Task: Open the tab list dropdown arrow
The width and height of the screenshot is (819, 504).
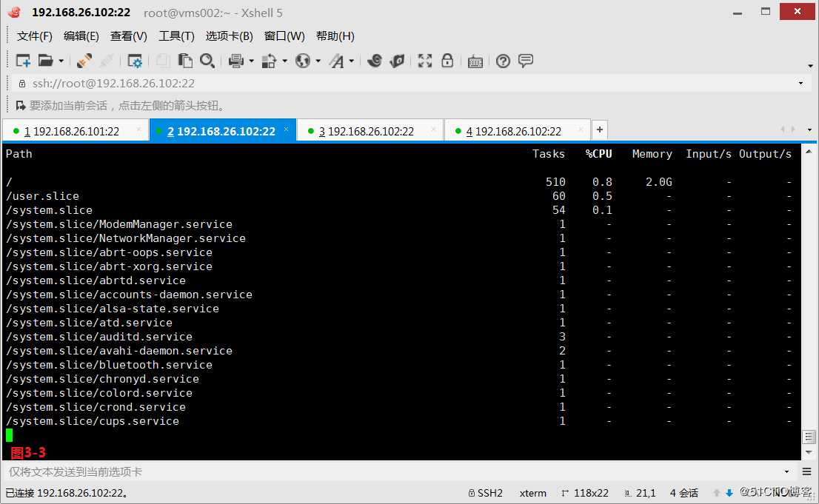Action: click(x=809, y=130)
